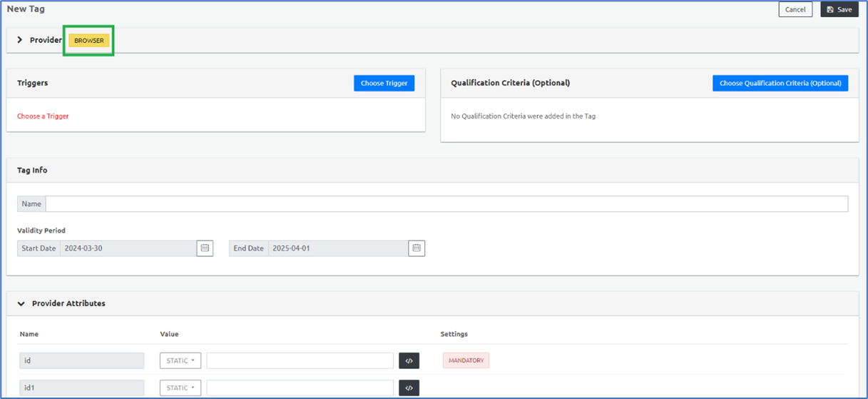Image resolution: width=868 pixels, height=399 pixels.
Task: Open the STATIC dropdown for id attribute
Action: tap(180, 360)
